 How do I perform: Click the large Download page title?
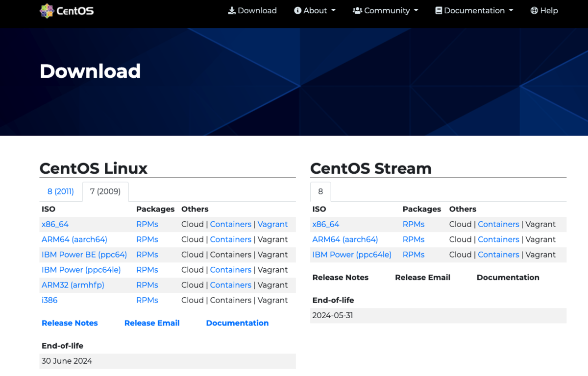pyautogui.click(x=90, y=71)
